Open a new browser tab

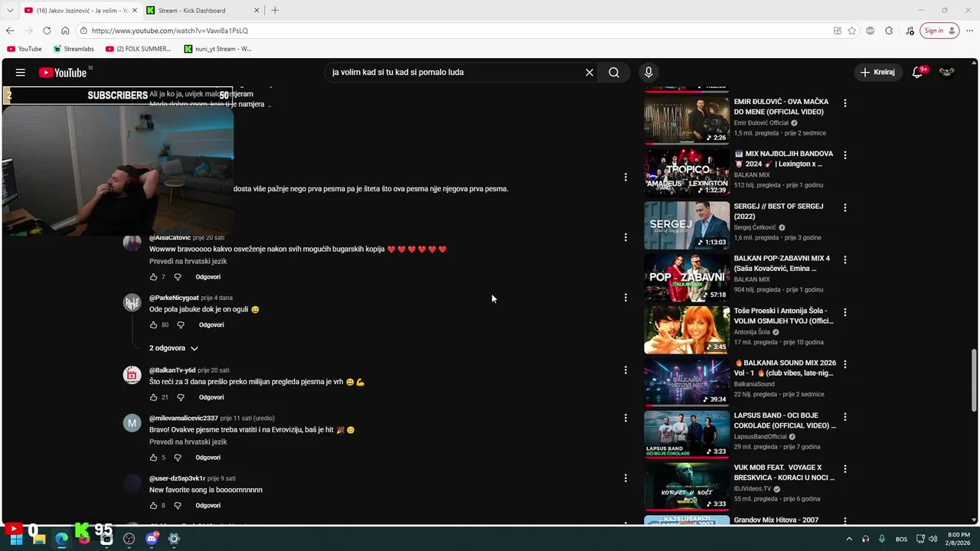pyautogui.click(x=275, y=11)
